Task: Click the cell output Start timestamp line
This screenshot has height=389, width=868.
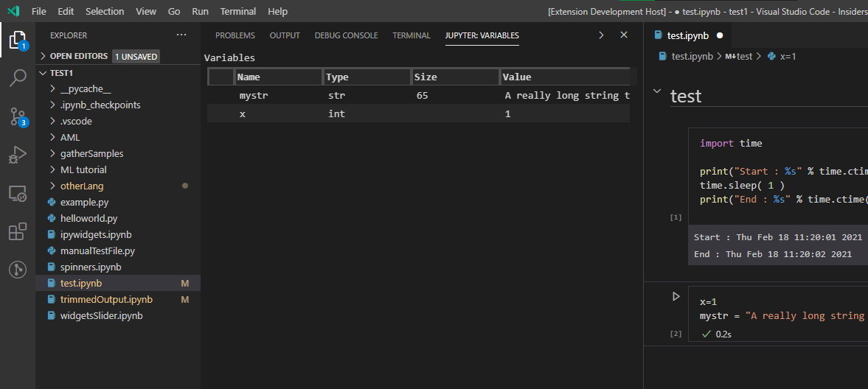Action: 778,236
